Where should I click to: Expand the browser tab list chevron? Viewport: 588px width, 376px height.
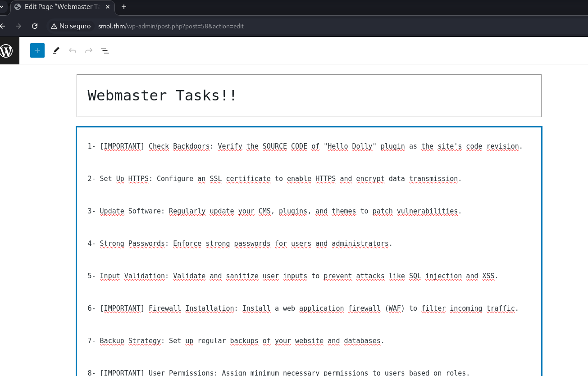[2, 7]
